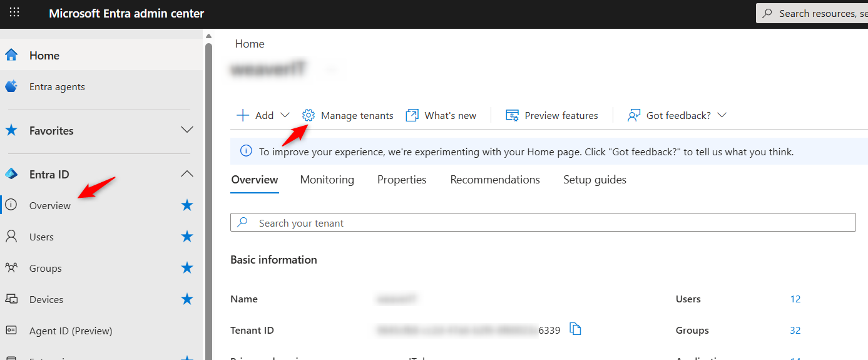The width and height of the screenshot is (868, 360).
Task: Click the Search your tenant field
Action: click(x=542, y=223)
